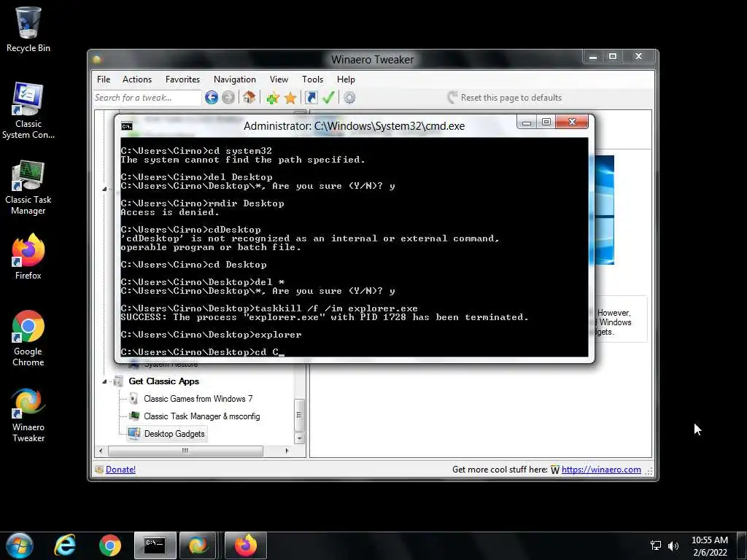Screen dimensions: 747x560
Task: Close the cmd.exe window
Action: [572, 122]
